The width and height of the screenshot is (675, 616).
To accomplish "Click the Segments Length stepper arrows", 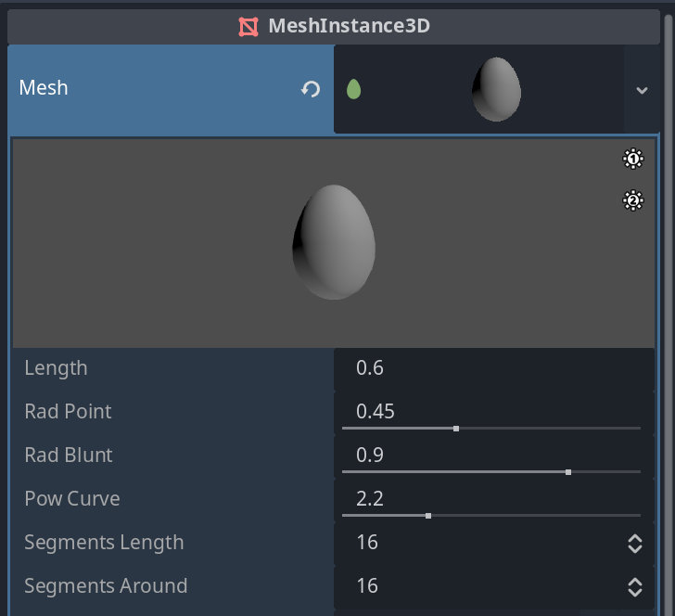I will point(635,543).
